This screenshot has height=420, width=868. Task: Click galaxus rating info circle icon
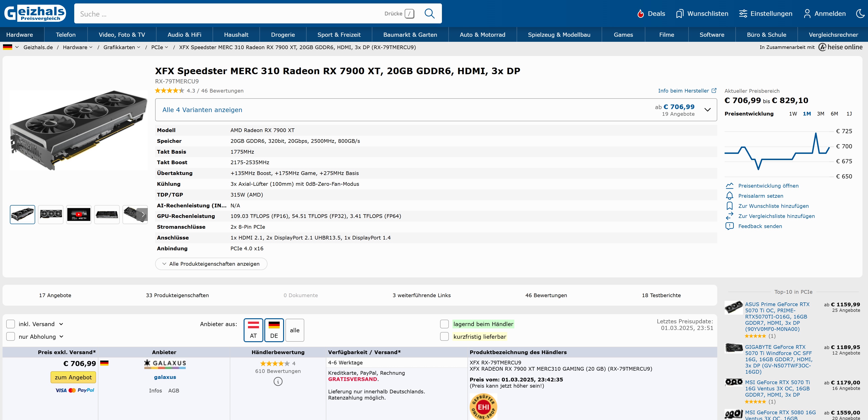(278, 381)
